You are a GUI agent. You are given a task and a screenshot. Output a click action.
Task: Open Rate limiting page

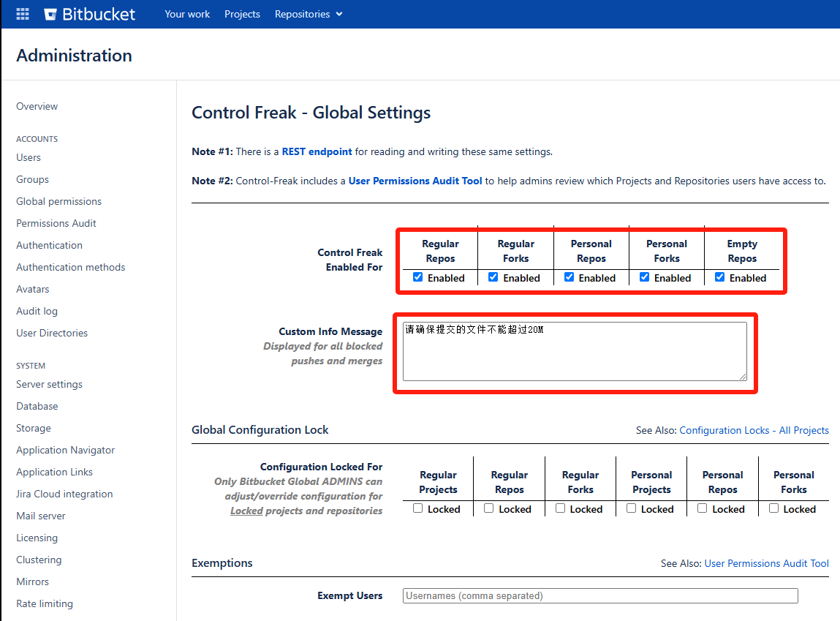coord(45,604)
